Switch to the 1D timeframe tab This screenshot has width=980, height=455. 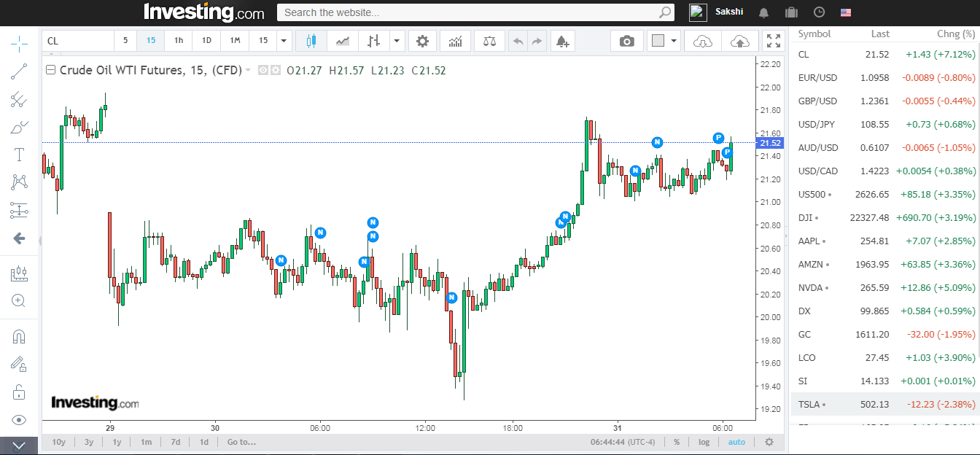pos(206,41)
